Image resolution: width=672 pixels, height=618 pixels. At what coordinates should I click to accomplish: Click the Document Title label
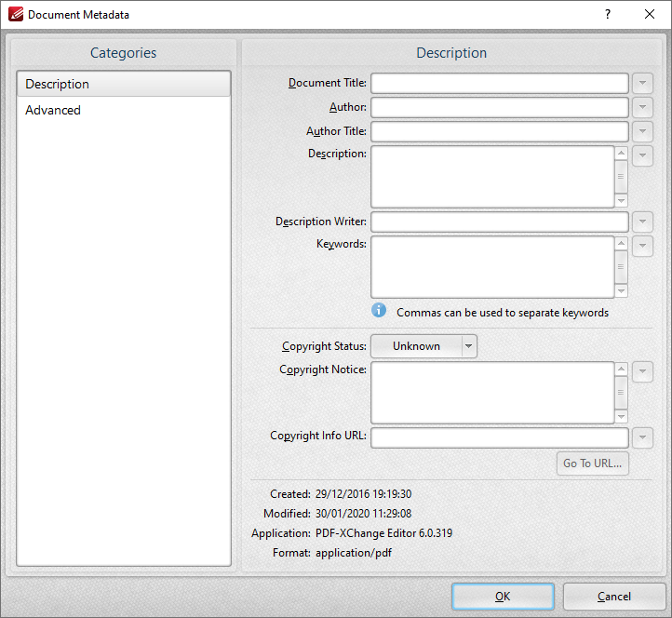328,83
